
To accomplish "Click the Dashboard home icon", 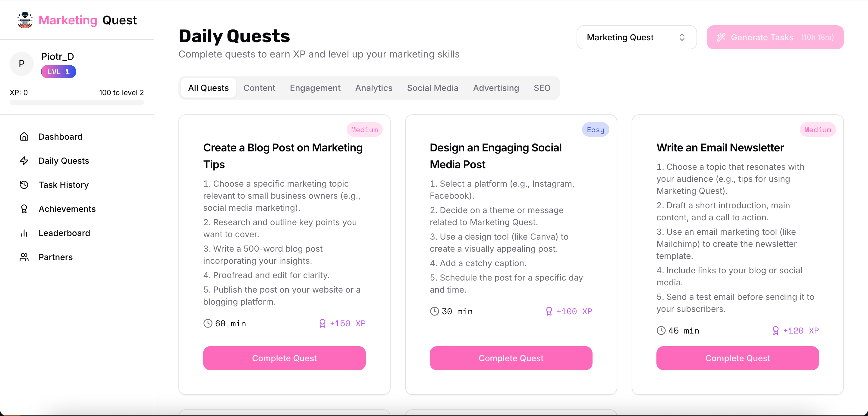I will pyautogui.click(x=24, y=137).
